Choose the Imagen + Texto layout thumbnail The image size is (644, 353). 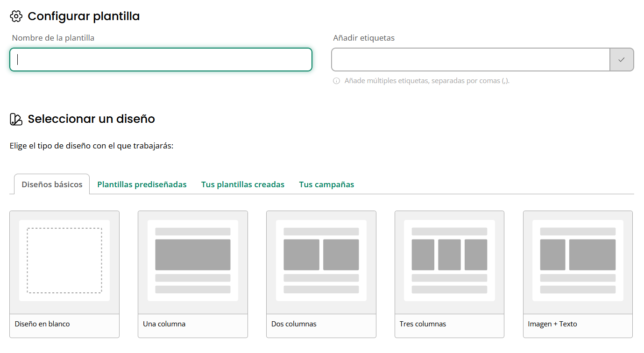pyautogui.click(x=578, y=261)
